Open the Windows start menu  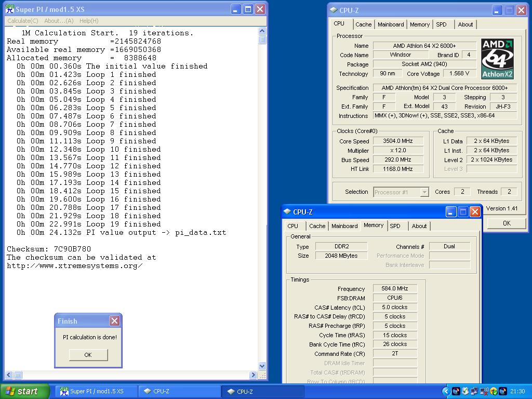(x=24, y=391)
